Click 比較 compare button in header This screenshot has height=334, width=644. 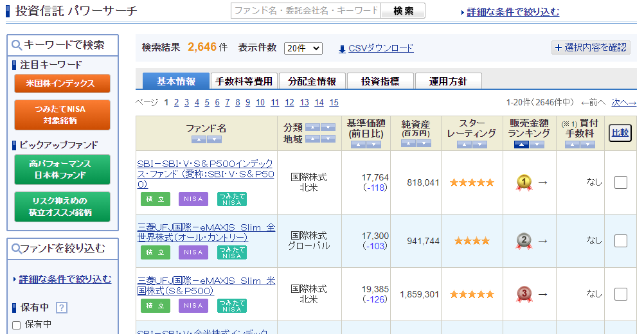[620, 133]
